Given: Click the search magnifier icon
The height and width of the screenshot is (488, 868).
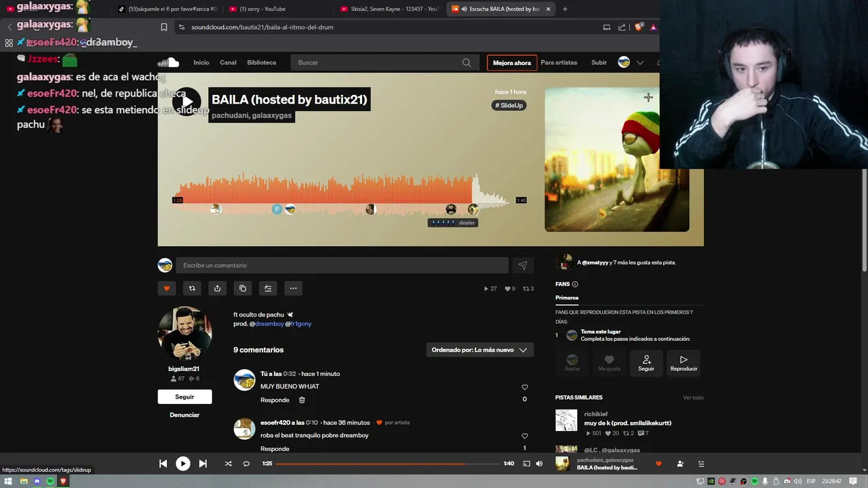Looking at the screenshot, I should (x=467, y=62).
